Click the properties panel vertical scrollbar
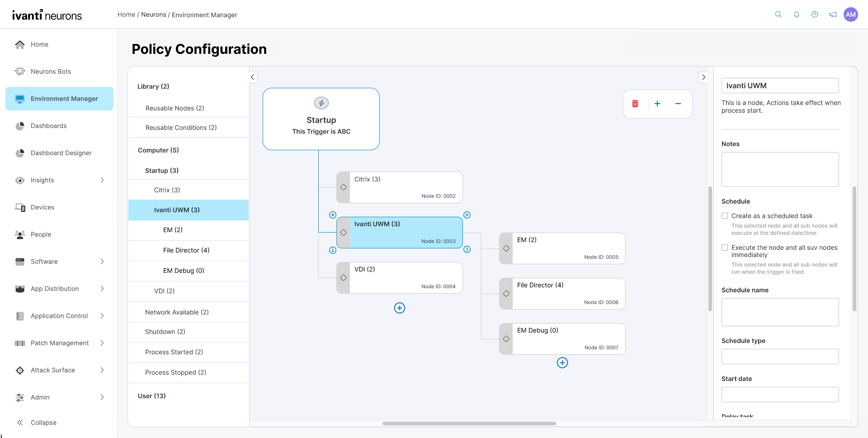The height and width of the screenshot is (438, 868). pos(854,249)
